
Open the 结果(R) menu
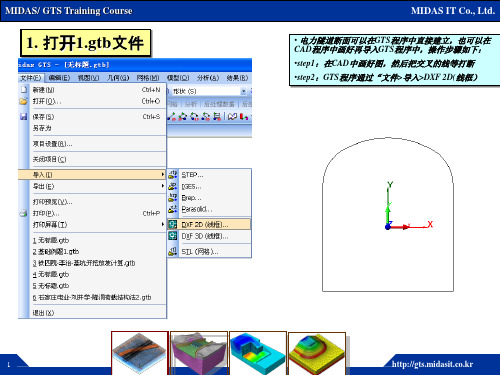(237, 78)
